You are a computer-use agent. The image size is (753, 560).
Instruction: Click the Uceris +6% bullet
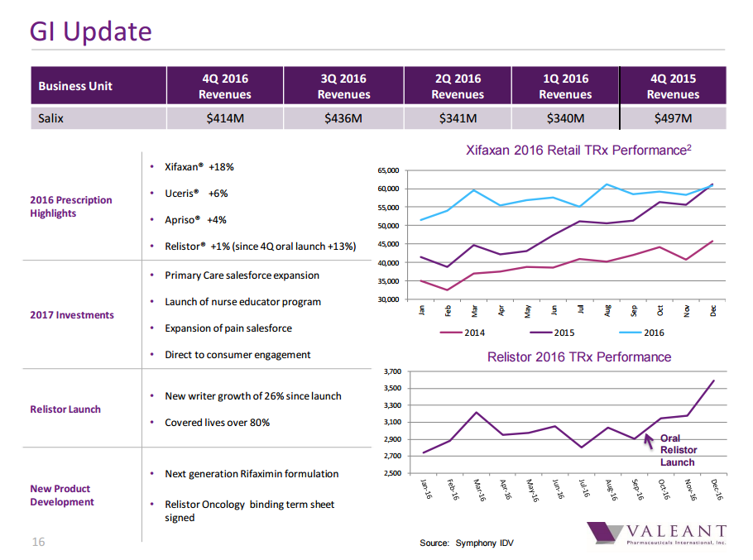196,194
